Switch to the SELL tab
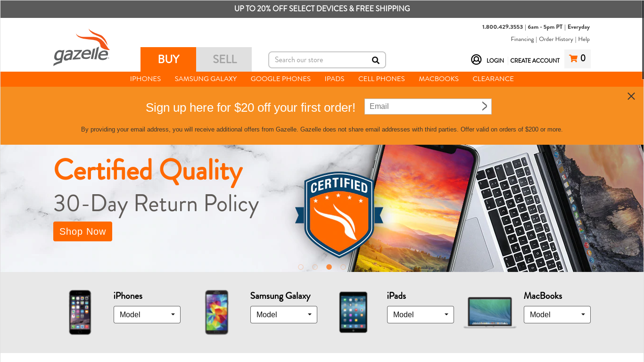The image size is (644, 362). point(224,59)
